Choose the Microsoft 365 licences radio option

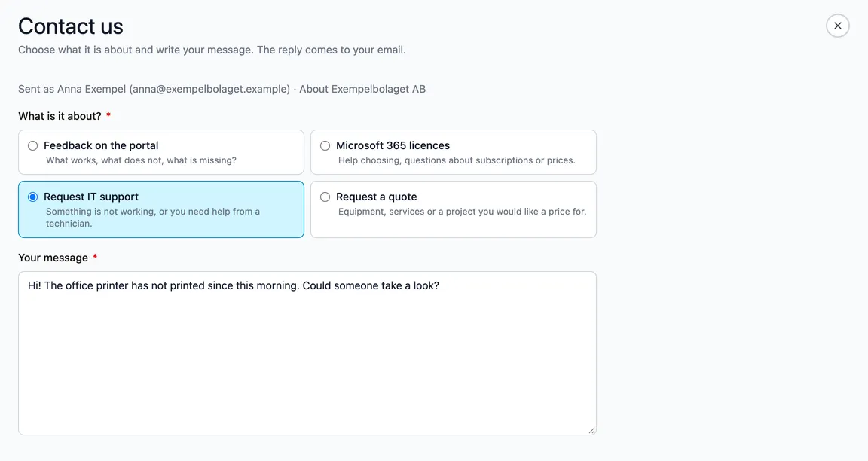coord(325,145)
